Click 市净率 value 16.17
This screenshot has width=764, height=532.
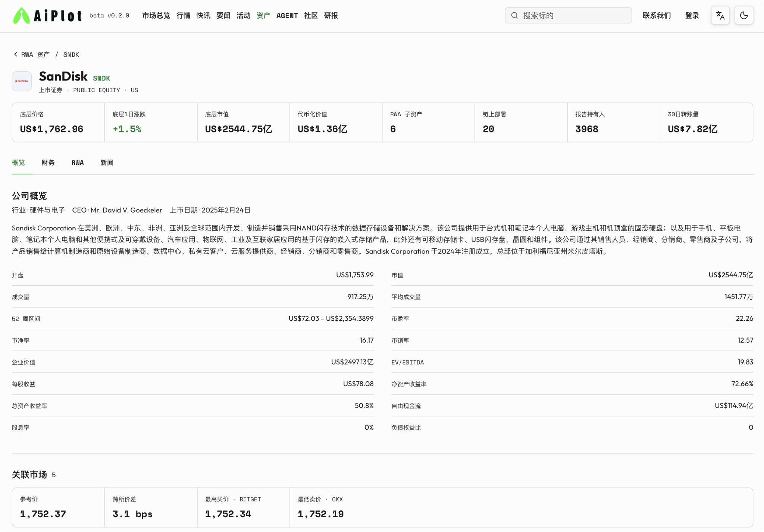pos(366,340)
